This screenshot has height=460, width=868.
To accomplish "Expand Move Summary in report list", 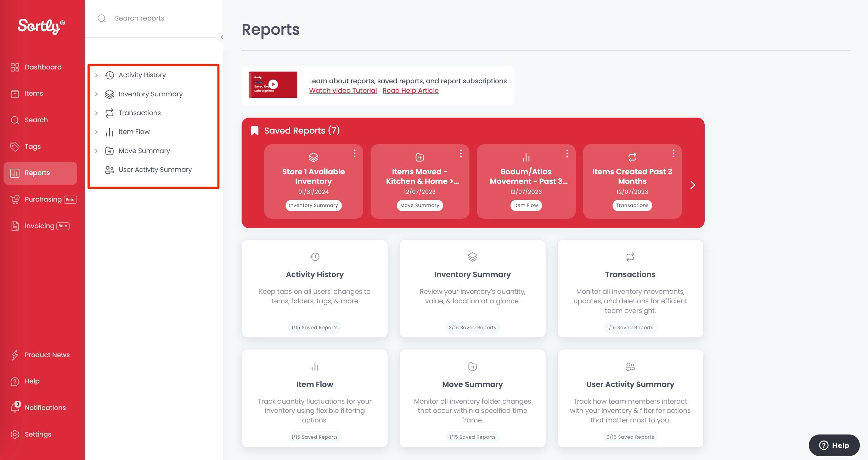I will pyautogui.click(x=96, y=151).
